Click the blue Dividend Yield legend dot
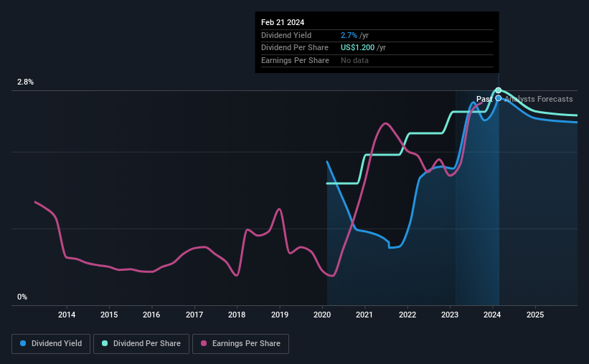The height and width of the screenshot is (364, 589). 23,343
